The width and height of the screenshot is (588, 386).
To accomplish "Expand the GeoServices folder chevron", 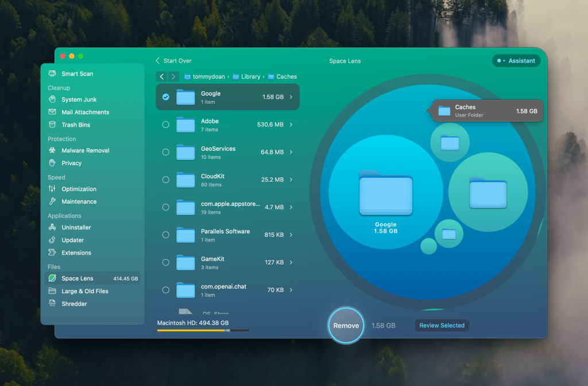I will pos(291,152).
